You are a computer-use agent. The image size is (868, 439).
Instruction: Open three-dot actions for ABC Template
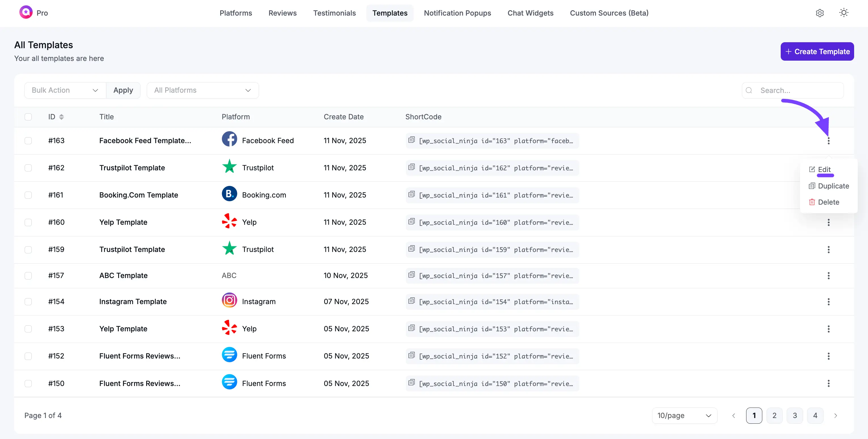click(x=828, y=275)
